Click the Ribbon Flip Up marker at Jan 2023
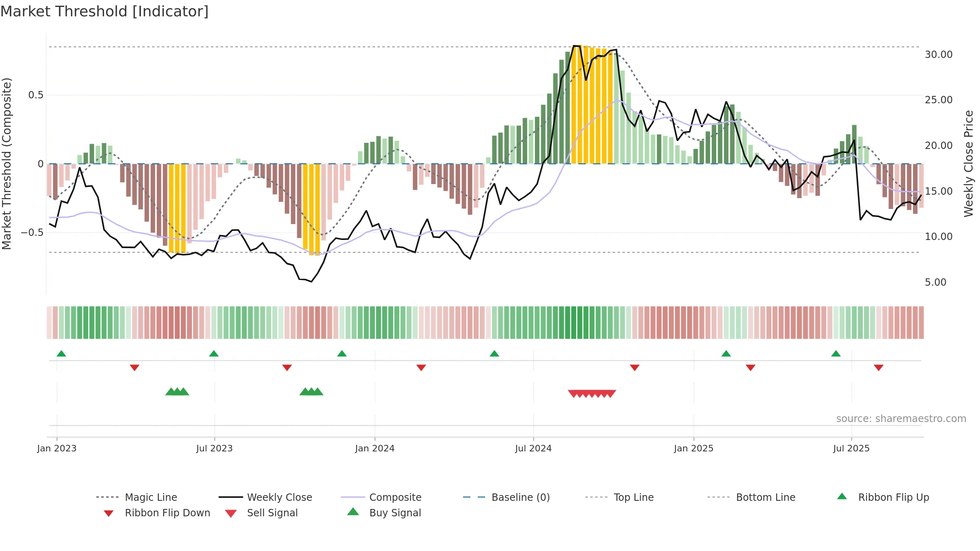Screen dimensions: 980x551 (61, 353)
